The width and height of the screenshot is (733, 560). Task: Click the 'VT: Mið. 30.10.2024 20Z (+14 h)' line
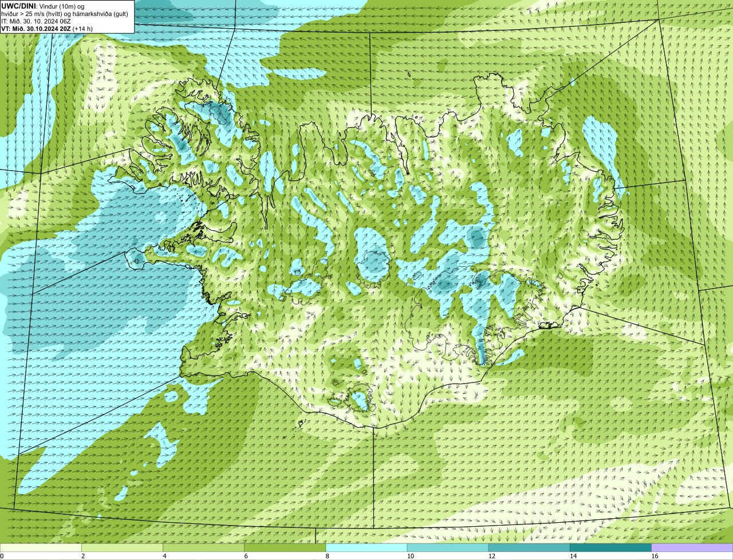[x=47, y=28]
